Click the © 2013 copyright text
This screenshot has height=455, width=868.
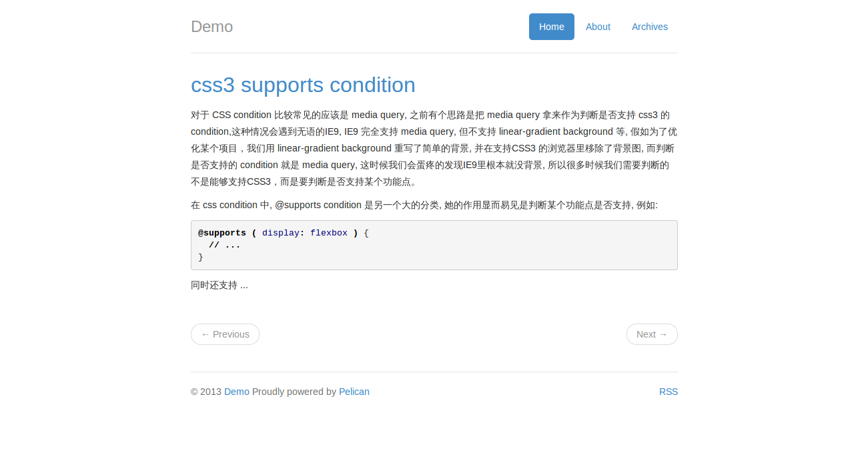(x=205, y=392)
